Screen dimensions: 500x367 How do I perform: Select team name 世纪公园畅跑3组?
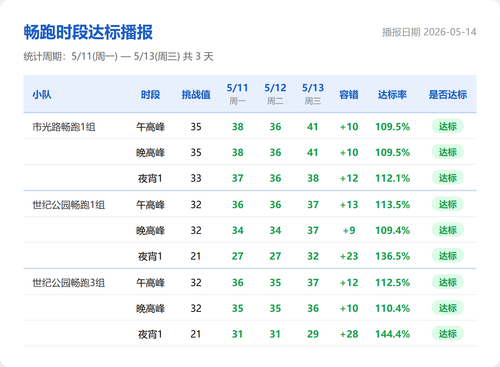pyautogui.click(x=68, y=283)
